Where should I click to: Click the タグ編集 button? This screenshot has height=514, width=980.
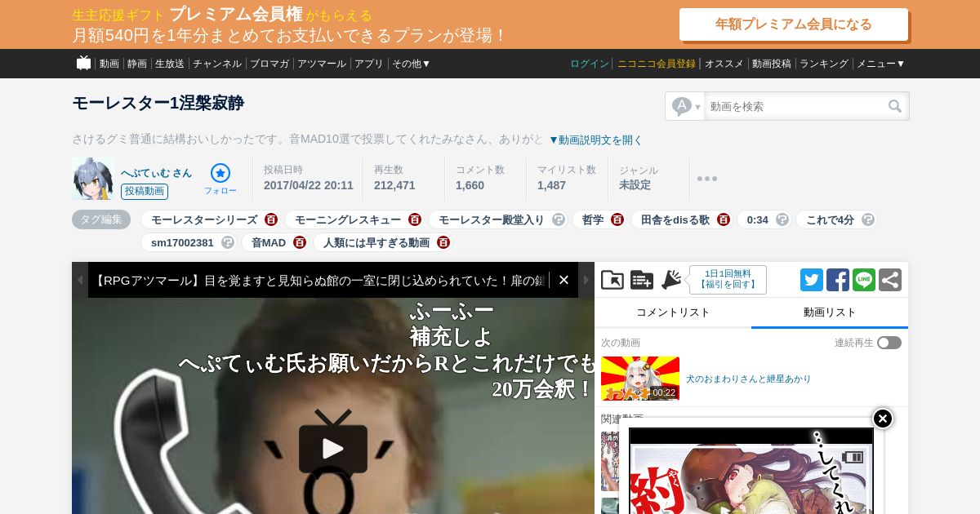tap(101, 219)
